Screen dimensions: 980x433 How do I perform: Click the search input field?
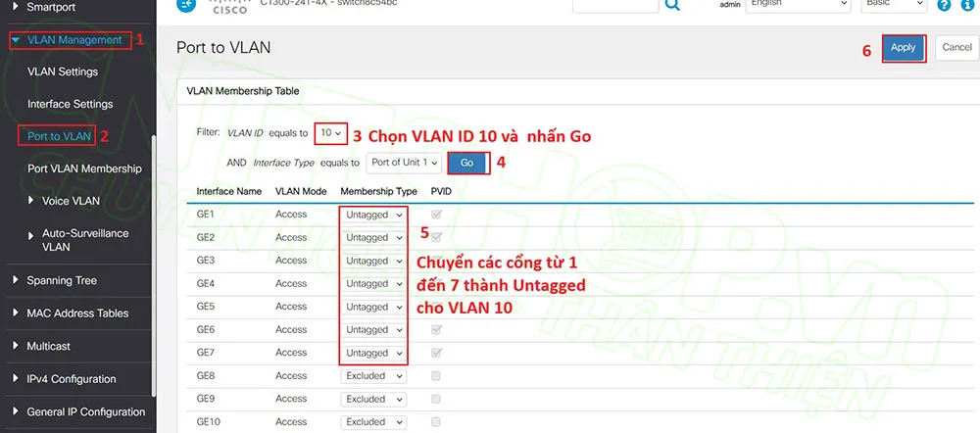pos(615,4)
